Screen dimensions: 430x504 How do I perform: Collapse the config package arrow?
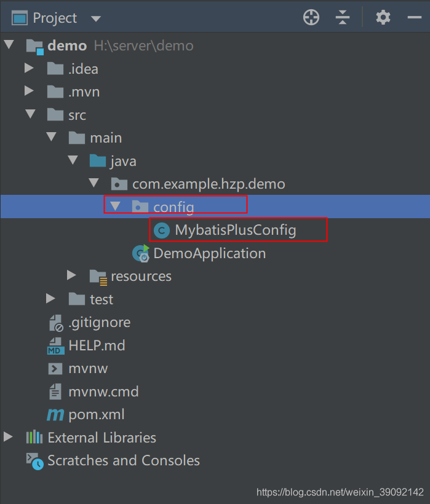115,206
